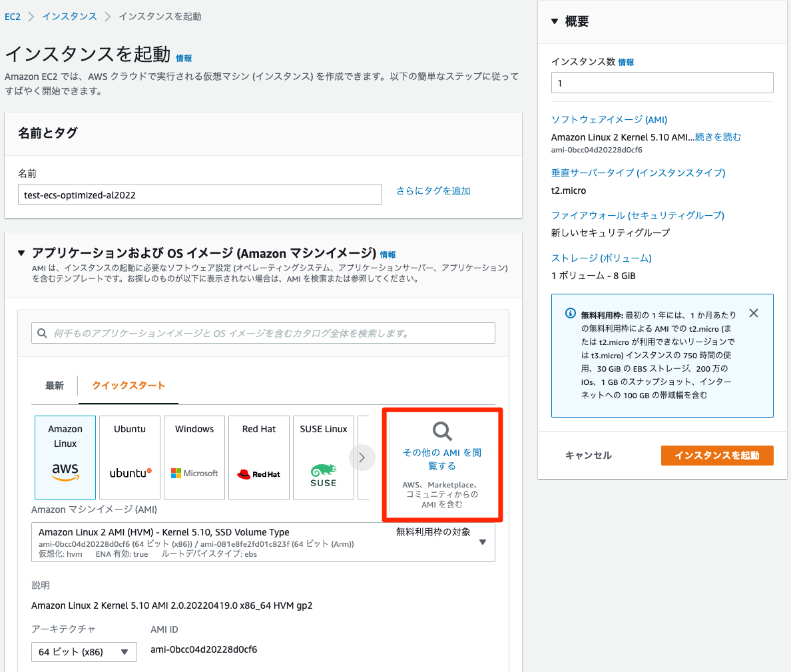Click the search magnifier in the catalog search bar
This screenshot has width=791, height=672.
pyautogui.click(x=43, y=332)
